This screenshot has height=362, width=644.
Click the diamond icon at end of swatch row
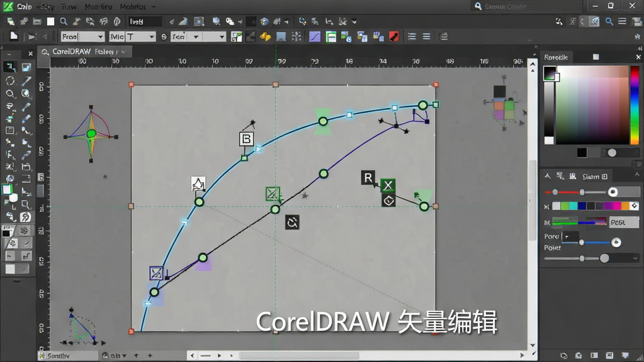(635, 206)
